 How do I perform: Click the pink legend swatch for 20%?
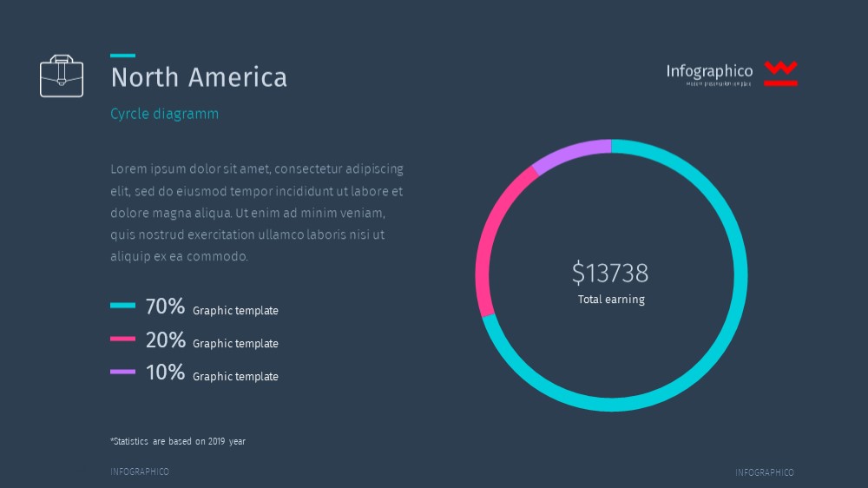123,339
